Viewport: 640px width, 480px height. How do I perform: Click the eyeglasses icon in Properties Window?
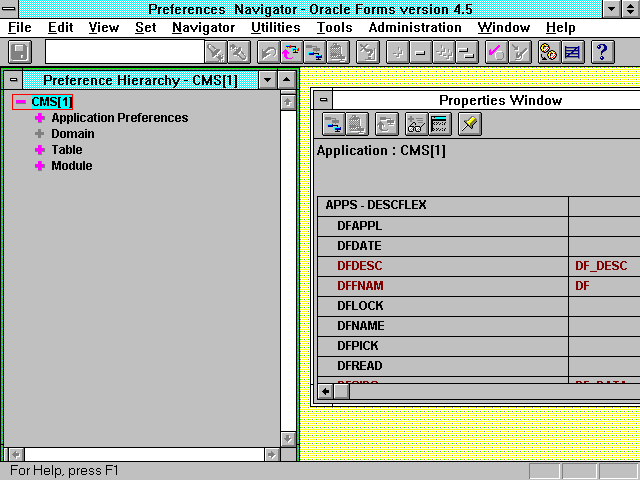[416, 123]
